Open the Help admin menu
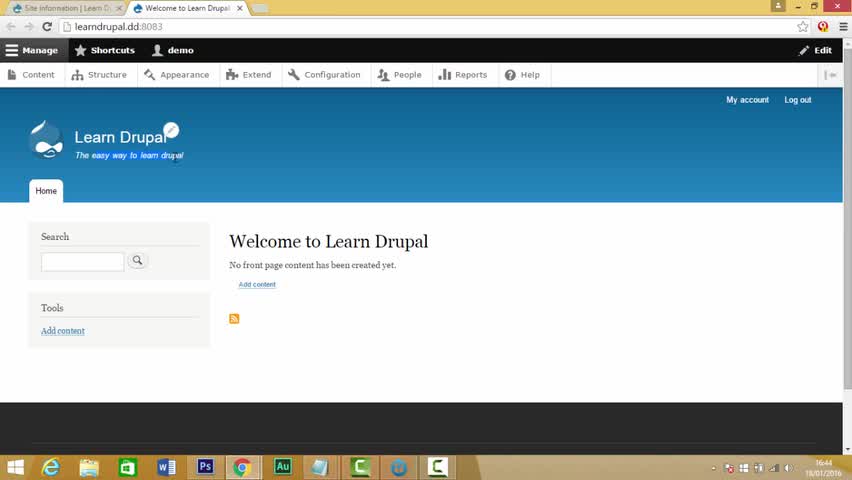The image size is (852, 480). [522, 75]
